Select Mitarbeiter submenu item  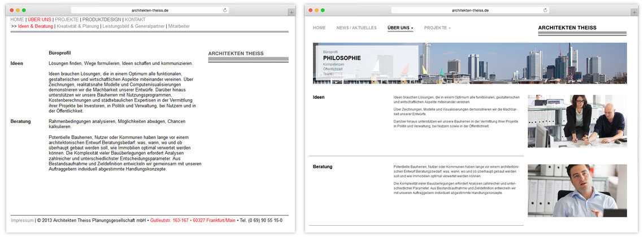click(179, 27)
